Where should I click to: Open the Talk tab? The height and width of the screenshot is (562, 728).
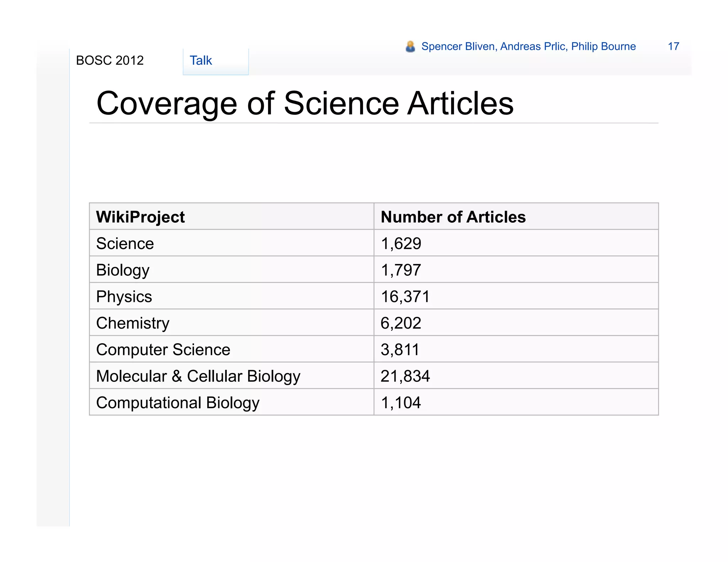215,61
